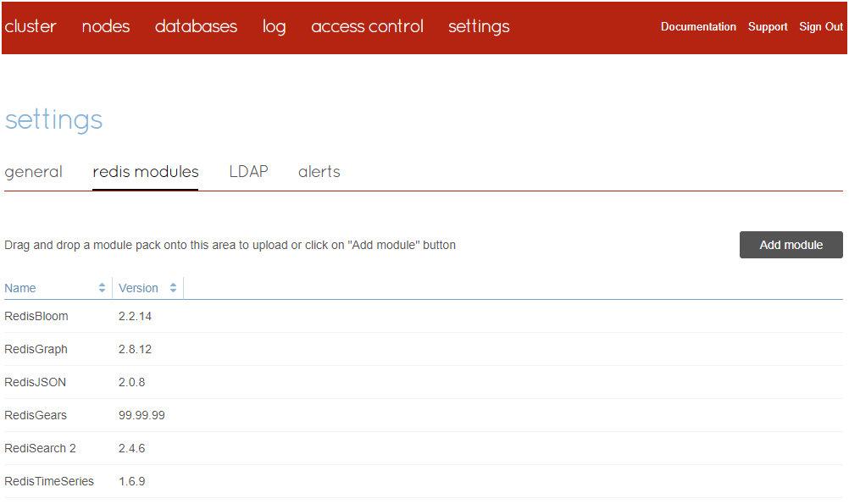The image size is (849, 504).
Task: Select settings in the top navigation
Action: pos(479,26)
